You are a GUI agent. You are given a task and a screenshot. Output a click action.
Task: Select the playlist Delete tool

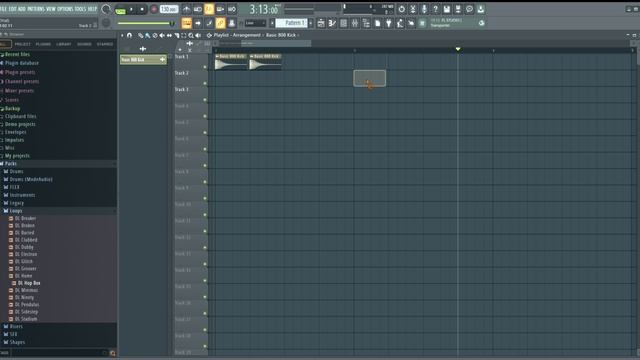coord(155,36)
